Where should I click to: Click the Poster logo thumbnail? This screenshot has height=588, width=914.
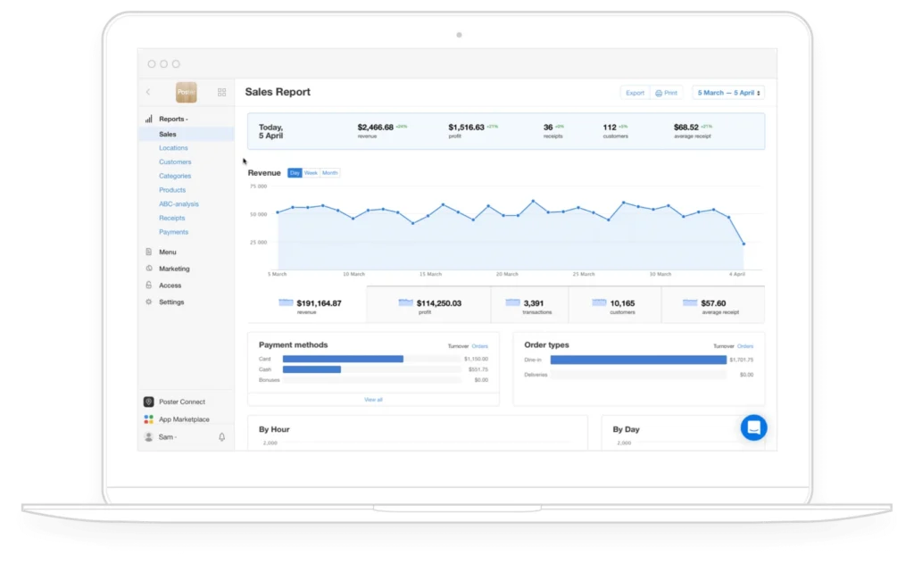point(187,92)
